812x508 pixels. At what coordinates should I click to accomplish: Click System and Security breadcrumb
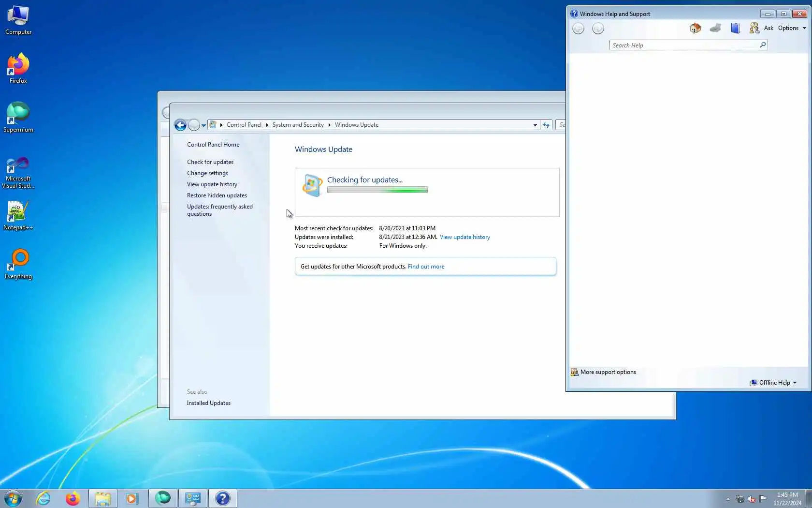[298, 125]
